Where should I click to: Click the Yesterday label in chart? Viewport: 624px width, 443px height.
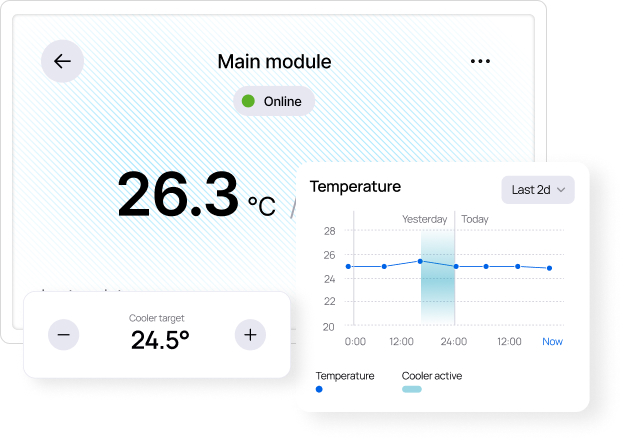(425, 219)
